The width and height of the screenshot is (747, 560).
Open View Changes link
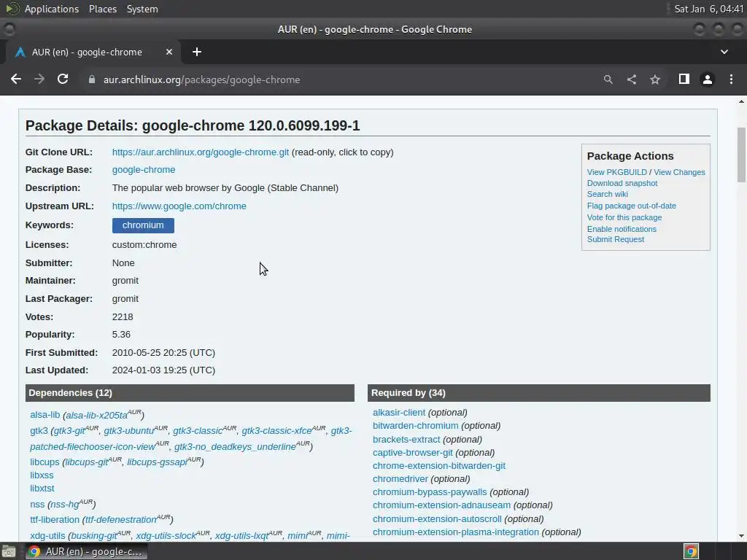click(x=679, y=172)
